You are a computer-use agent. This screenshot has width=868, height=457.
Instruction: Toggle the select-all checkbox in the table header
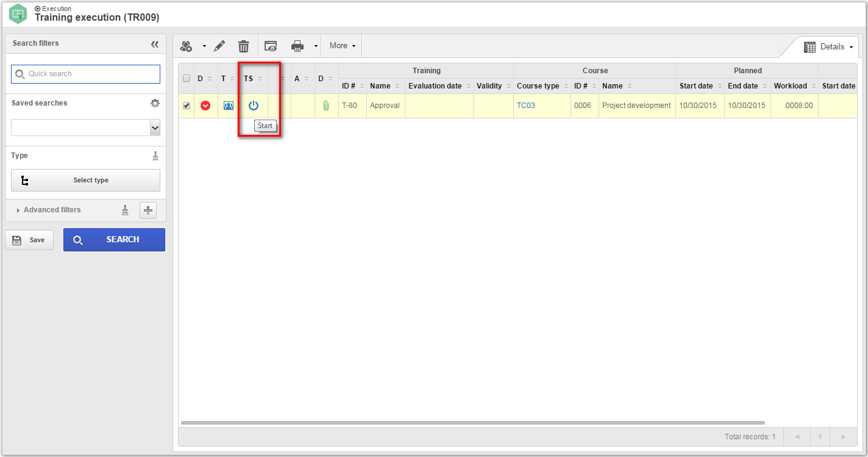(x=187, y=78)
